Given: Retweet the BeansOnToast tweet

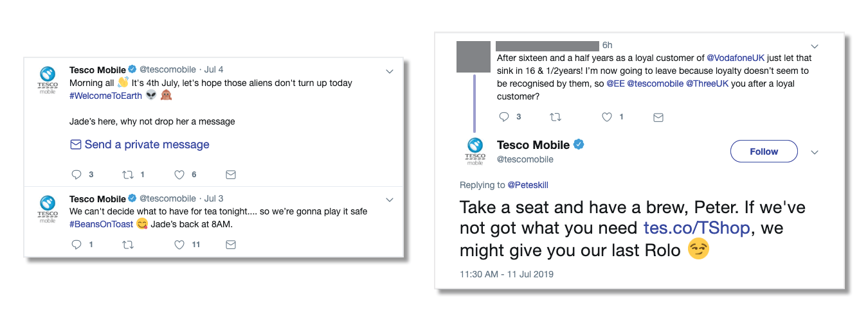Looking at the screenshot, I should 127,245.
